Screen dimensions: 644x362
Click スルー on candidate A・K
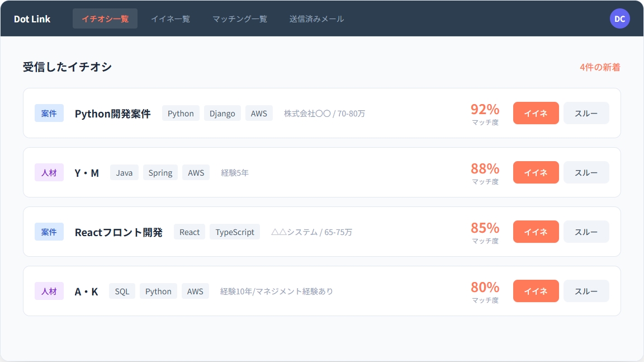(x=585, y=291)
